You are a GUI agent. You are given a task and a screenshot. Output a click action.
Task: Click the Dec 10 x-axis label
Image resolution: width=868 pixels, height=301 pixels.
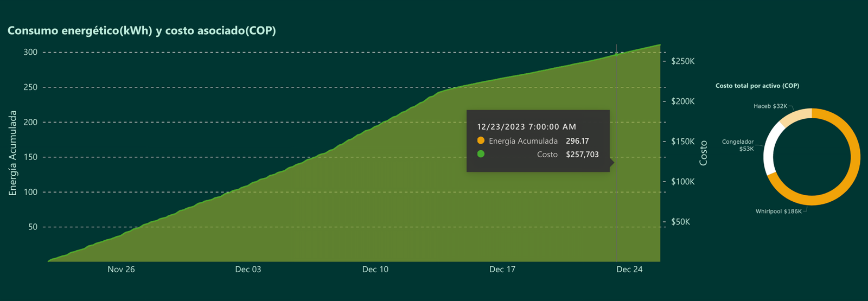[x=375, y=270]
